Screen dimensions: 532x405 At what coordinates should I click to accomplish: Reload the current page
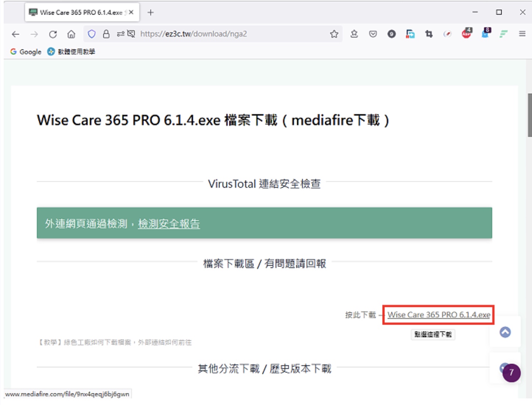[53, 34]
